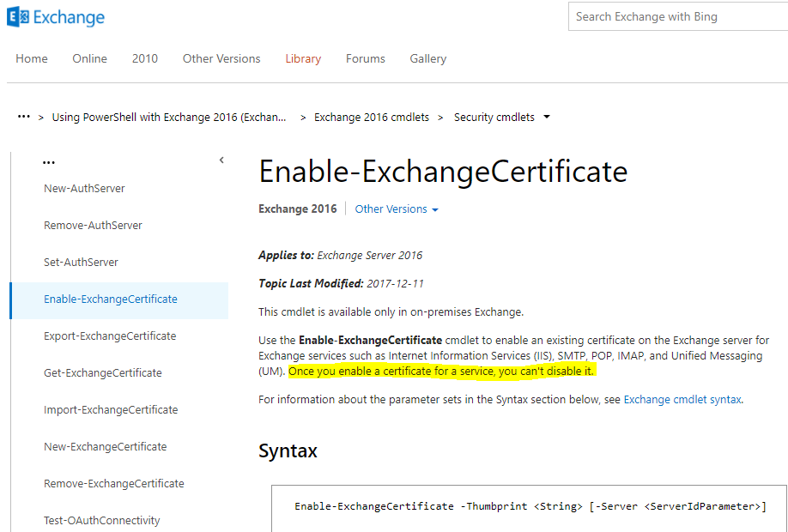
Task: Open Exchange 2016 cmdlets breadcrumb
Action: (x=372, y=117)
